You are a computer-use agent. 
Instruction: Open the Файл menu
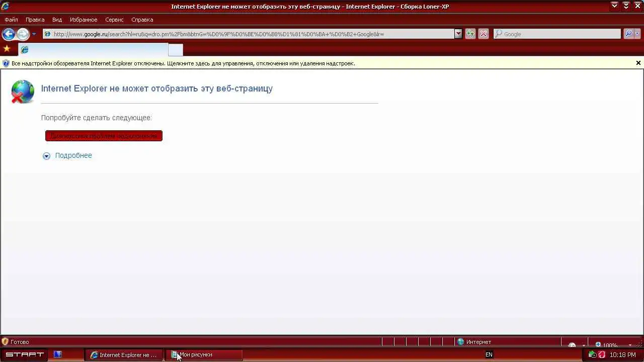(x=11, y=20)
